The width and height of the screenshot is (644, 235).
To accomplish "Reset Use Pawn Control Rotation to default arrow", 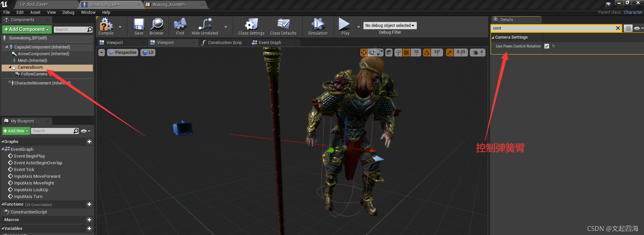I will coord(553,46).
